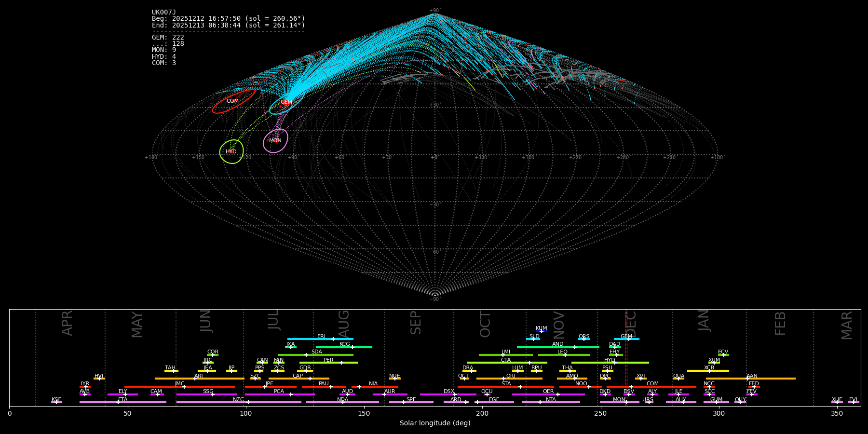Click the QUA shower marker in timeline
Image resolution: width=868 pixels, height=434 pixels.
point(678,379)
